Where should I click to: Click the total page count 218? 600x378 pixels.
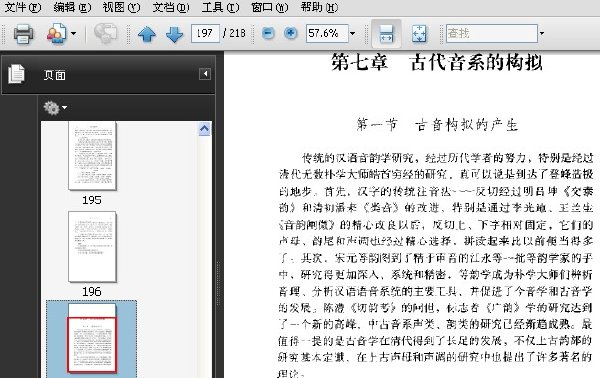tap(237, 33)
